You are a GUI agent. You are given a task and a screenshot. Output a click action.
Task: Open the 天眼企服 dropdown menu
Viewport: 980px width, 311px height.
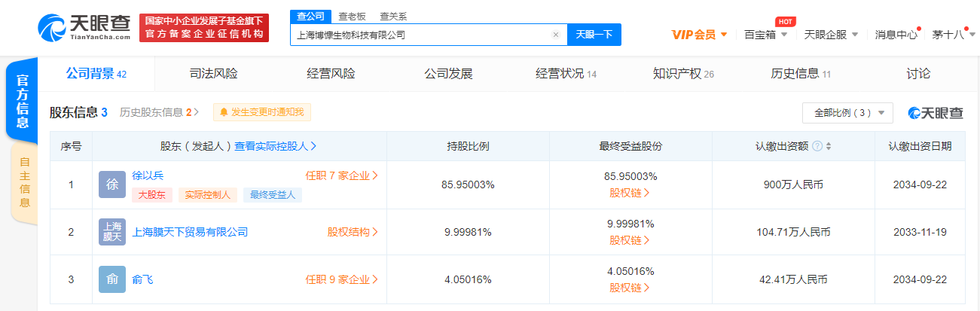point(831,35)
